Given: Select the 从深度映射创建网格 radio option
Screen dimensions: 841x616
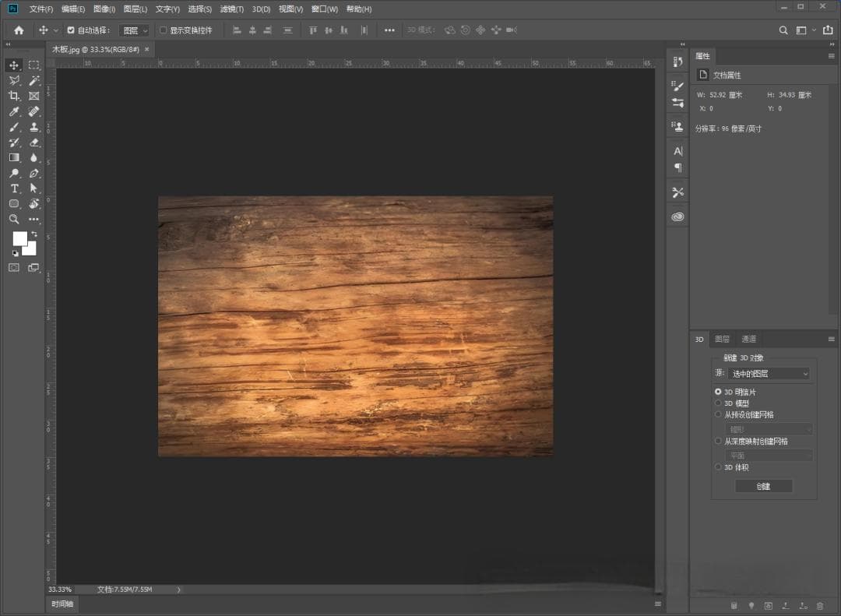Looking at the screenshot, I should coord(718,441).
